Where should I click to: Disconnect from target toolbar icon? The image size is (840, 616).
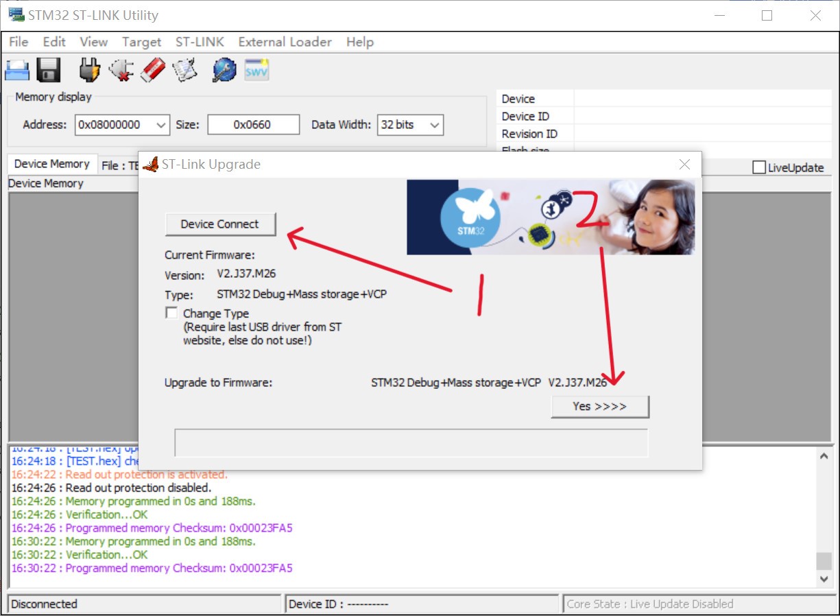[x=121, y=69]
